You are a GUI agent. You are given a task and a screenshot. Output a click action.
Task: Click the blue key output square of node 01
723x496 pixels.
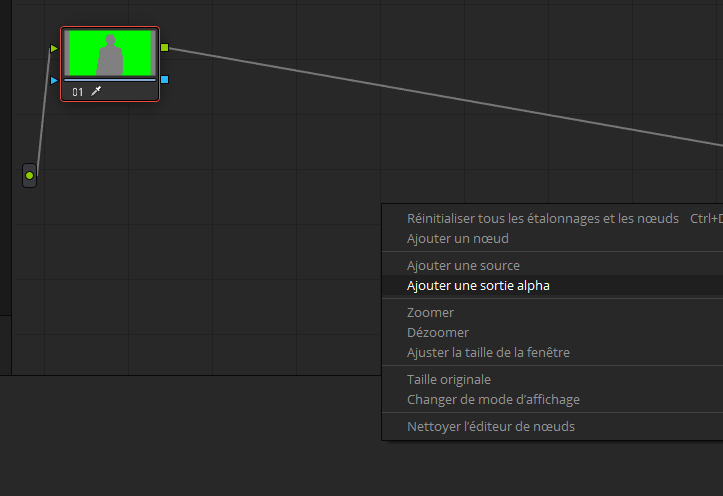click(165, 79)
